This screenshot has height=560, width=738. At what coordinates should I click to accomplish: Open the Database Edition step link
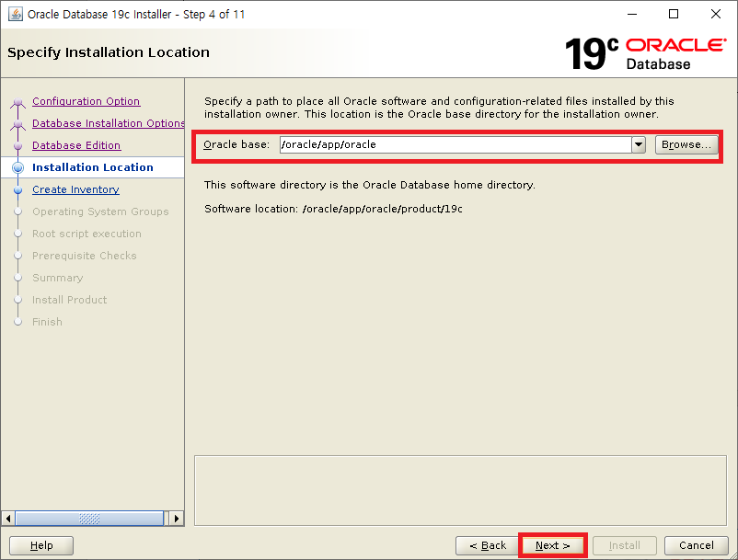[x=76, y=145]
